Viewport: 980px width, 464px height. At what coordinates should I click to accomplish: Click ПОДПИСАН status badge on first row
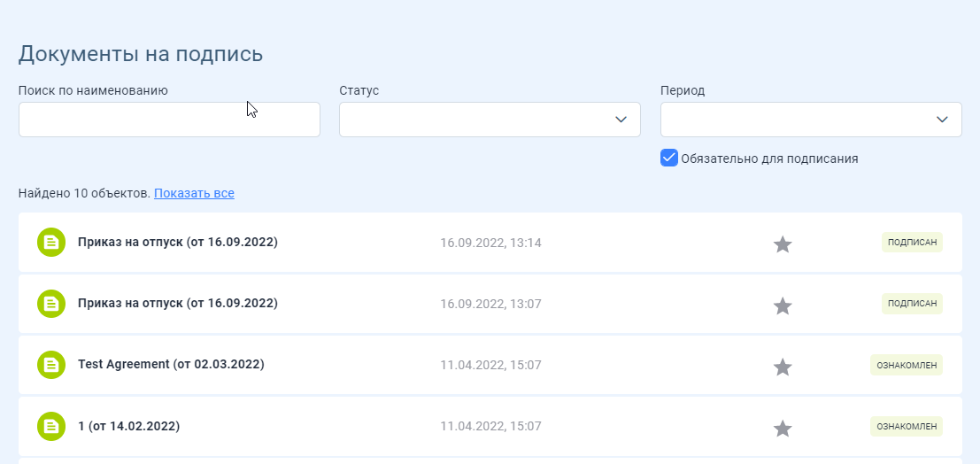coord(912,242)
